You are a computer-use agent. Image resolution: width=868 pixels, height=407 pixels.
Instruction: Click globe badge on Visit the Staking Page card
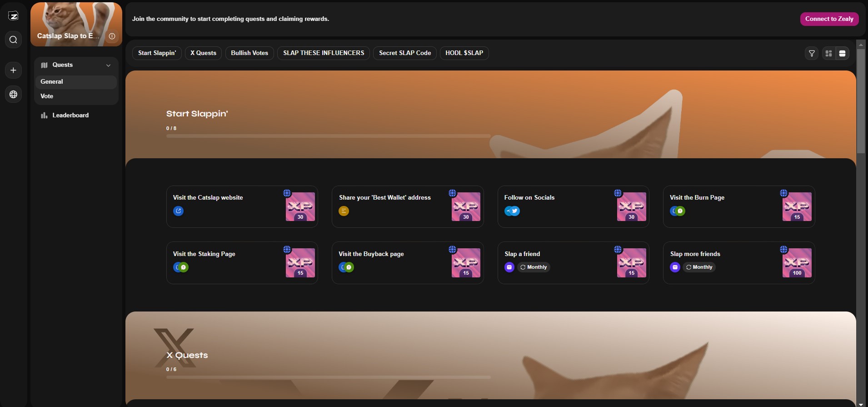tap(287, 249)
